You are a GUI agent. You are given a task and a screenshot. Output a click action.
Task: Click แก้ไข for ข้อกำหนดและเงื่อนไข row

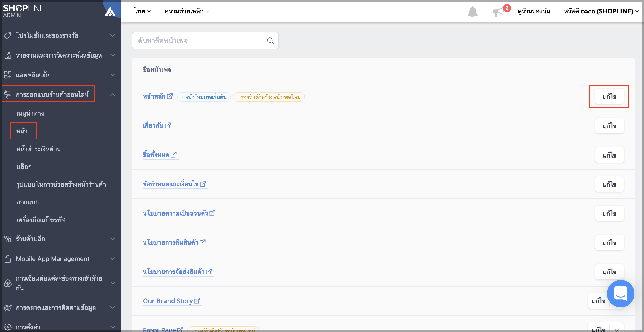point(609,184)
